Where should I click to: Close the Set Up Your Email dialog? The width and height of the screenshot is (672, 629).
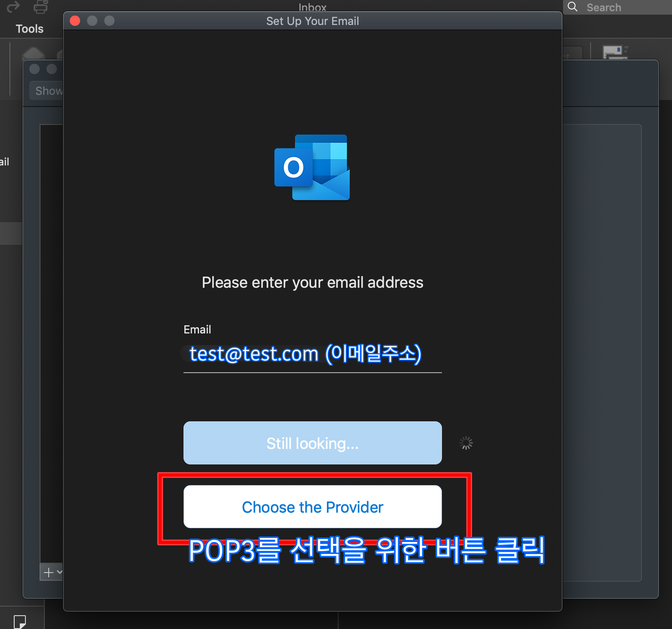75,21
